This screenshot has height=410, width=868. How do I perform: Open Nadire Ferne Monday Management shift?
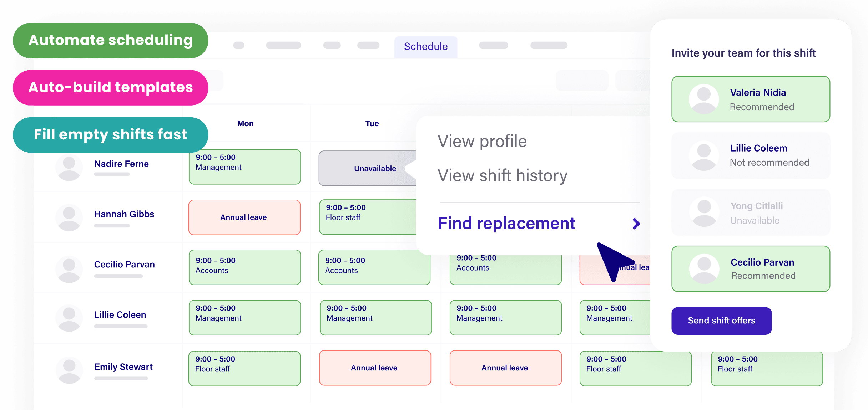click(x=244, y=167)
